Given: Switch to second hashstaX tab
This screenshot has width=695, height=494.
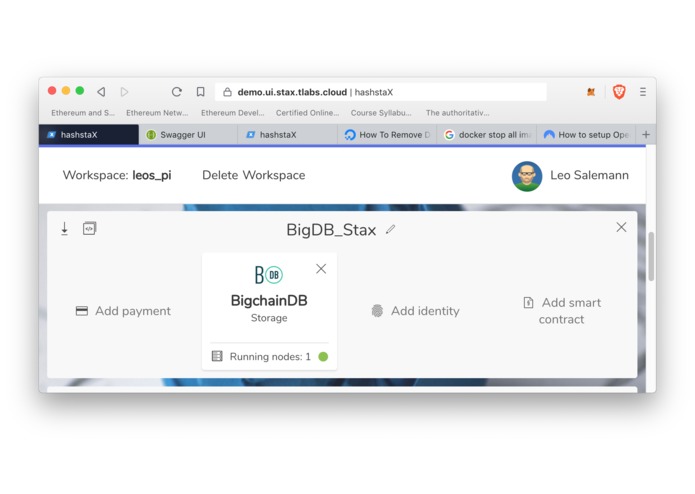Looking at the screenshot, I should click(287, 135).
